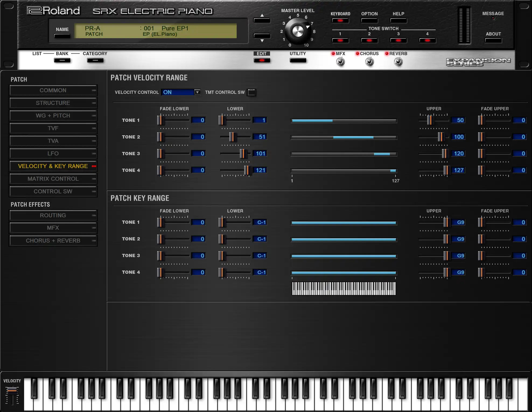Click the patch up arrow button

point(262,20)
